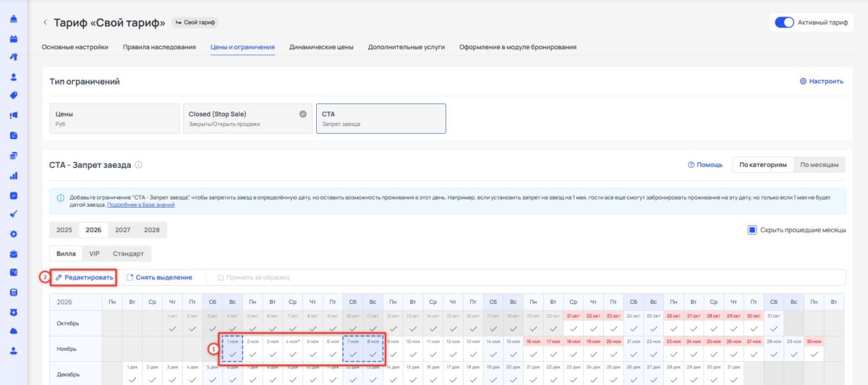Toggle the checkmark under 7 ноя
This screenshot has height=385, width=868.
click(353, 354)
